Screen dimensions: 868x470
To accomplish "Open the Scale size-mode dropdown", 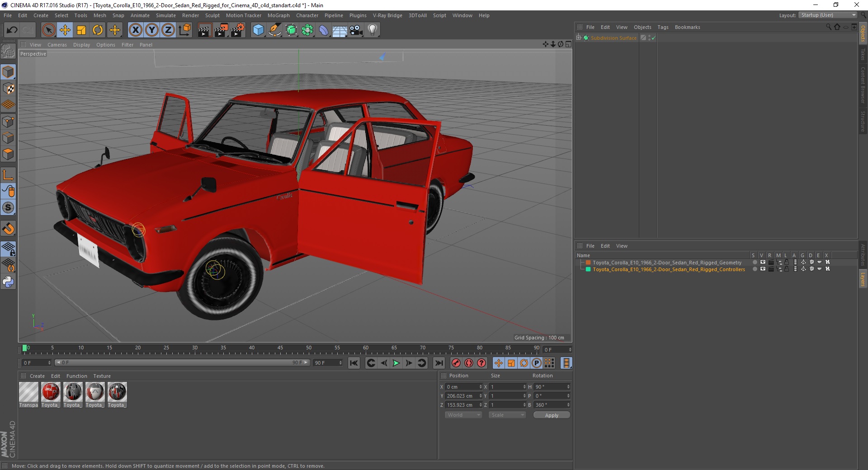I will click(x=507, y=415).
